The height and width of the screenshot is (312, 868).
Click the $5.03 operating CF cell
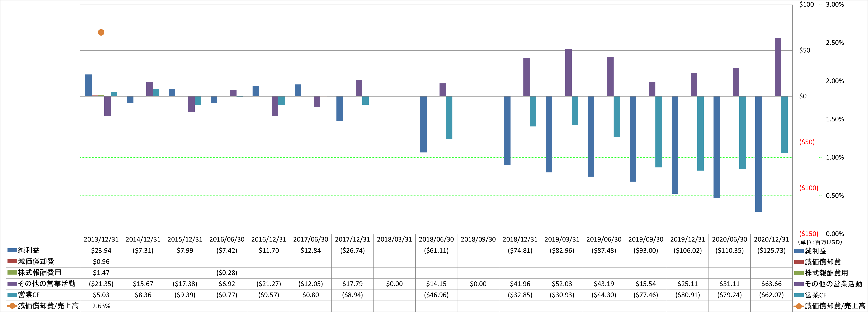(101, 295)
